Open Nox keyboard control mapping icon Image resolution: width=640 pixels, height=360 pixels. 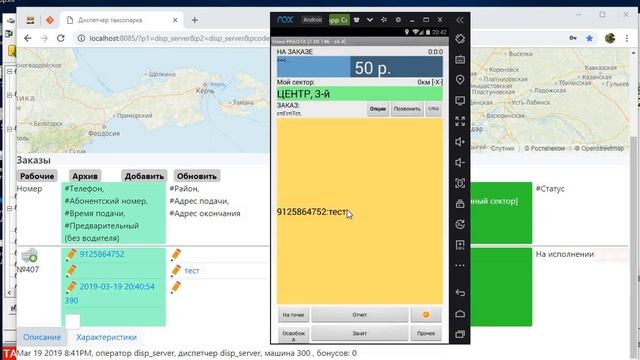coord(460,60)
